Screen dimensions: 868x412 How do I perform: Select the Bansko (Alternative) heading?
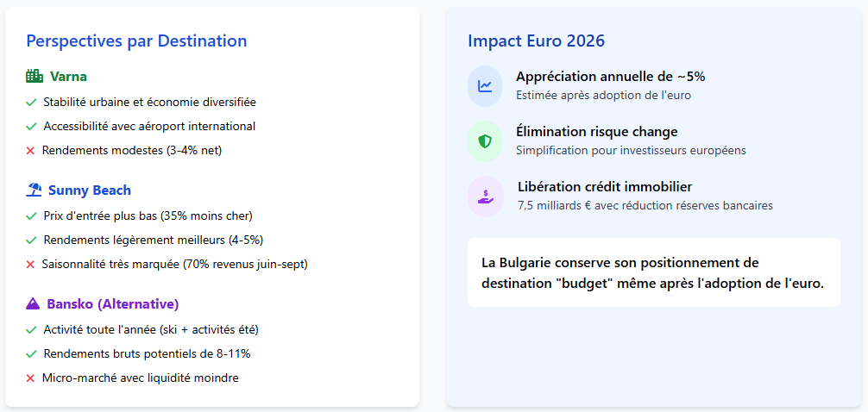tap(112, 304)
